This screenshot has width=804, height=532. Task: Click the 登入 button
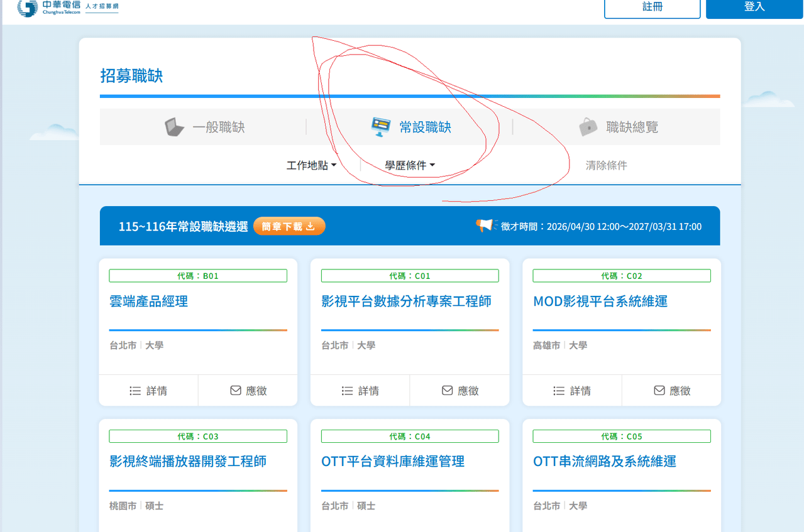click(754, 8)
